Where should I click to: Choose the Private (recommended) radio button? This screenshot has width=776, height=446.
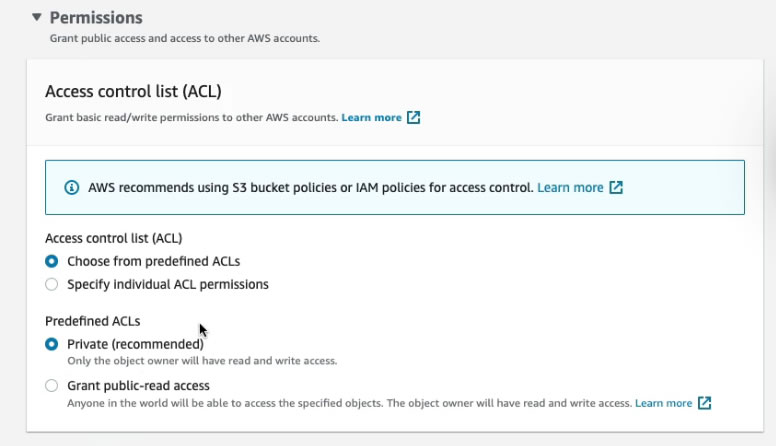(52, 344)
